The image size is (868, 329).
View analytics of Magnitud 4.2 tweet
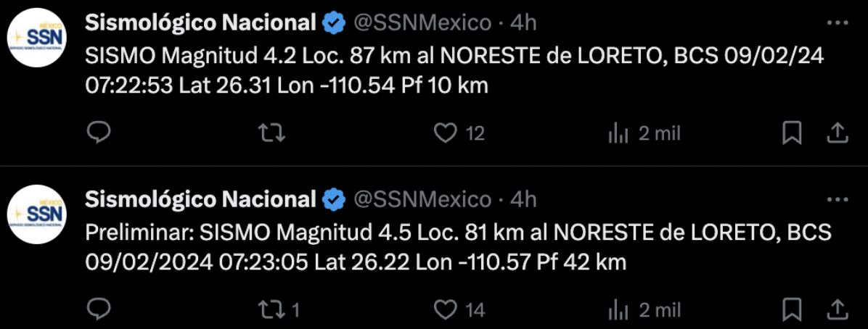pos(618,133)
